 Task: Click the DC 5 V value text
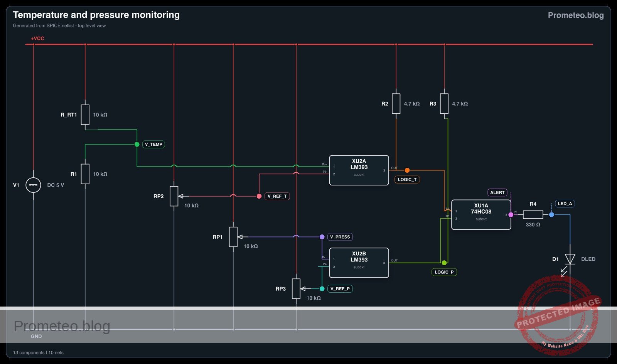tap(56, 185)
